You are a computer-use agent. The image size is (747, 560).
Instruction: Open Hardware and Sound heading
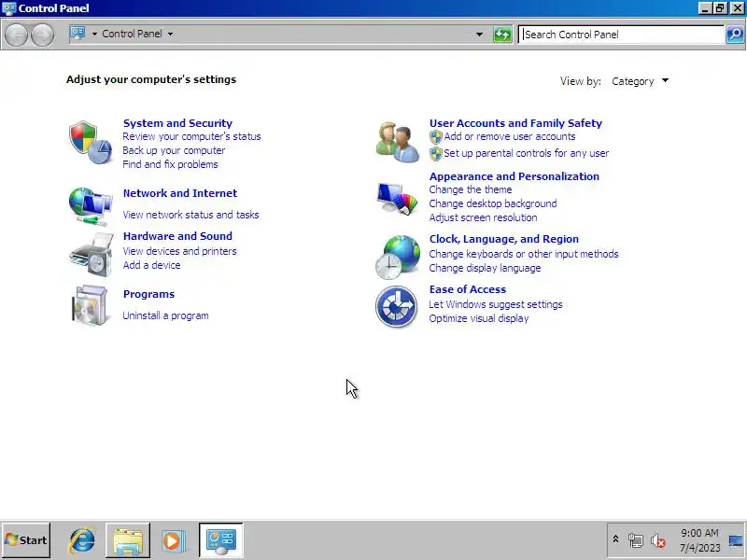pos(177,236)
